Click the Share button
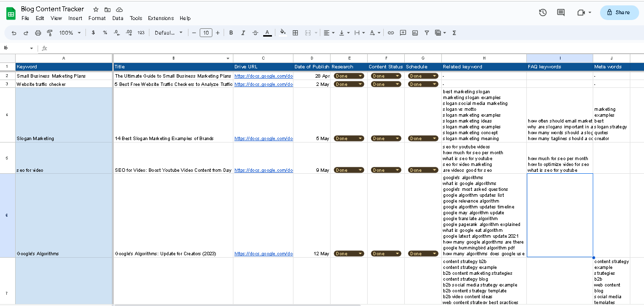Viewport: 644px width, 306px height. coord(619,12)
